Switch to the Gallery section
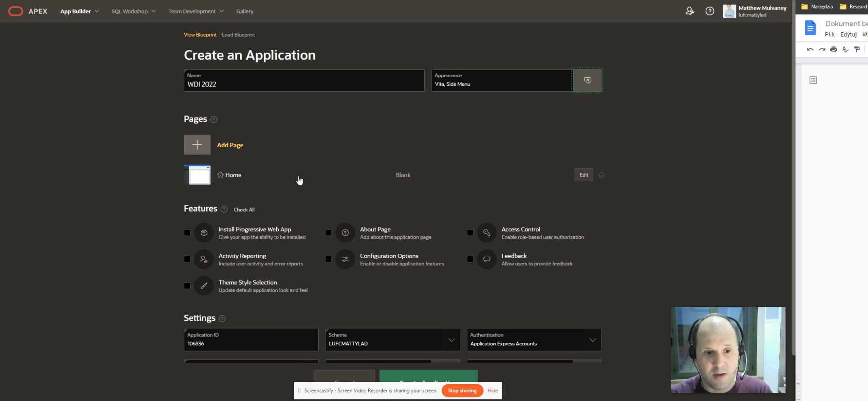 [x=245, y=11]
